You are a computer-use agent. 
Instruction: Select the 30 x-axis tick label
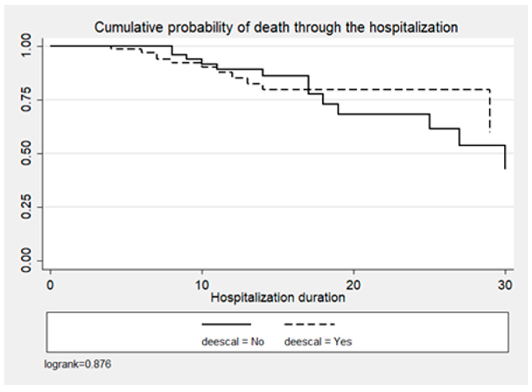(505, 285)
